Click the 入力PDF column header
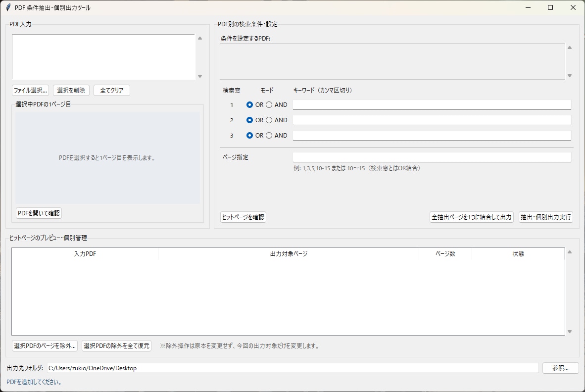Screen dimensions: 585x392 [x=85, y=253]
